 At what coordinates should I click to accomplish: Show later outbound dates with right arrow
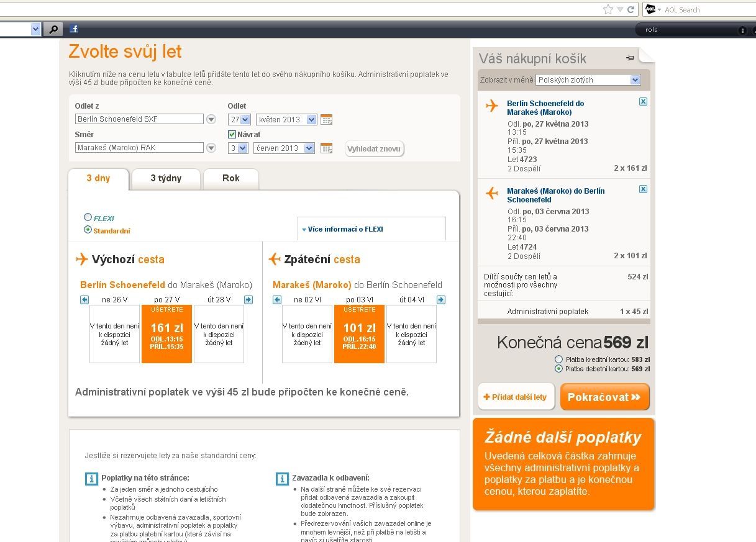(248, 300)
